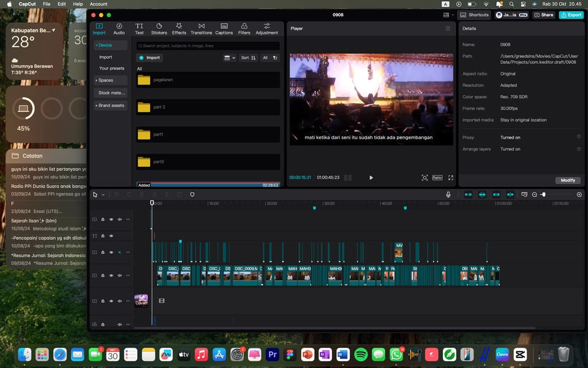
Task: Click the Export button
Action: click(571, 14)
